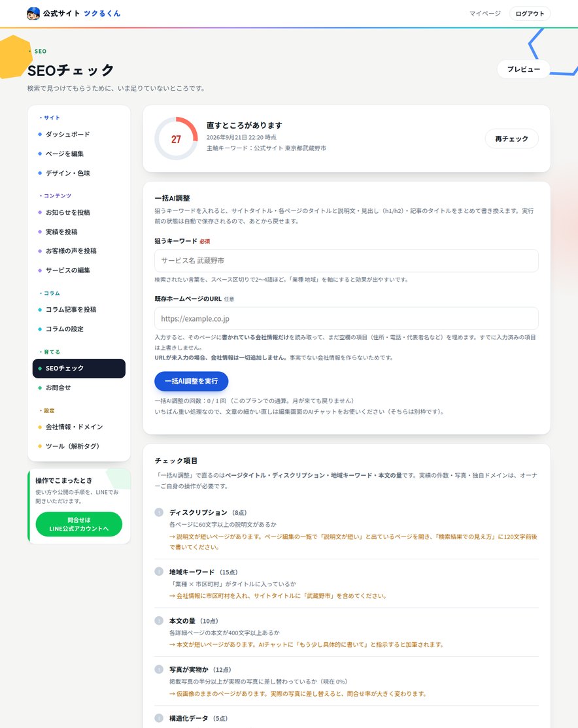Viewport: 578px width, 728px height.
Task: Select お知らせを投稿 in sidebar
Action: click(79, 212)
